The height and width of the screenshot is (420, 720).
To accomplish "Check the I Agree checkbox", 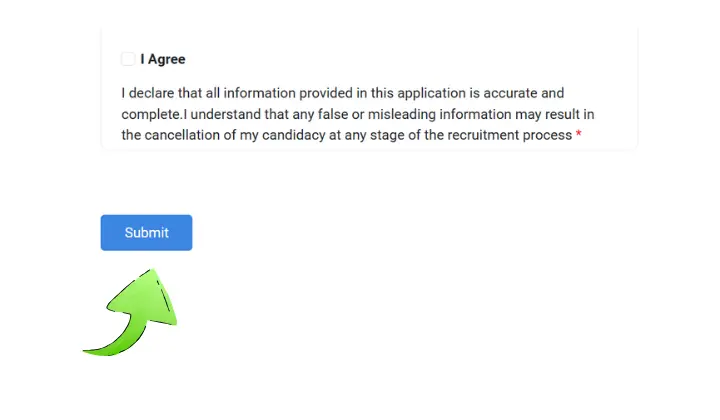I will point(128,59).
